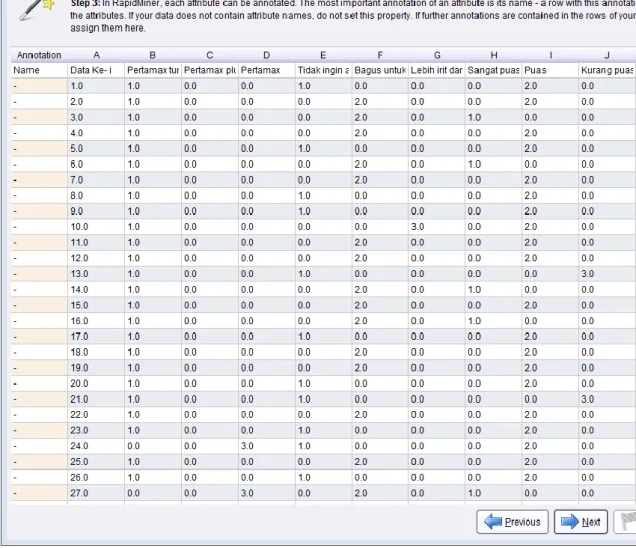The width and height of the screenshot is (636, 548).
Task: Click the Next button
Action: (581, 522)
